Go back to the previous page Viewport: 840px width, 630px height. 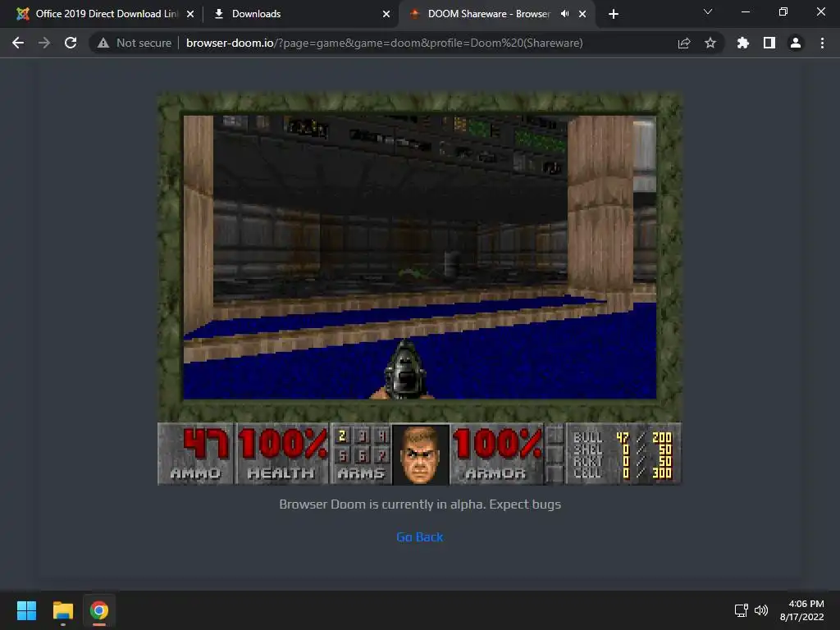click(x=18, y=43)
